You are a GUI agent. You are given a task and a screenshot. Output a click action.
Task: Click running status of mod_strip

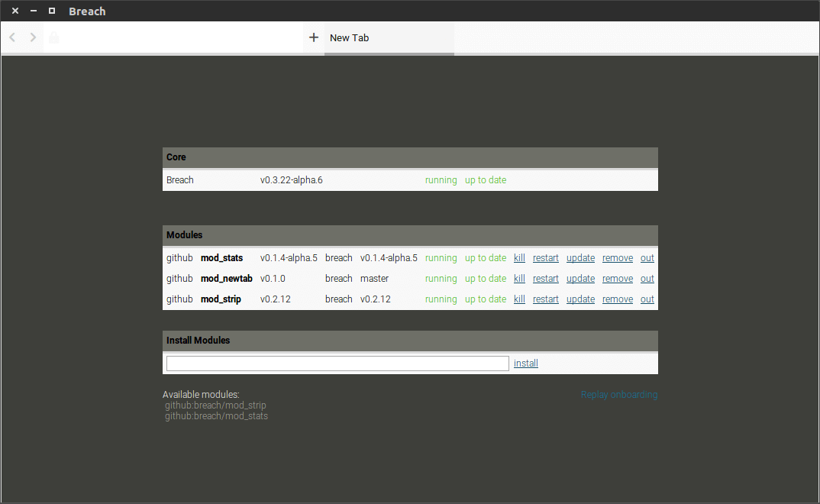coord(441,299)
